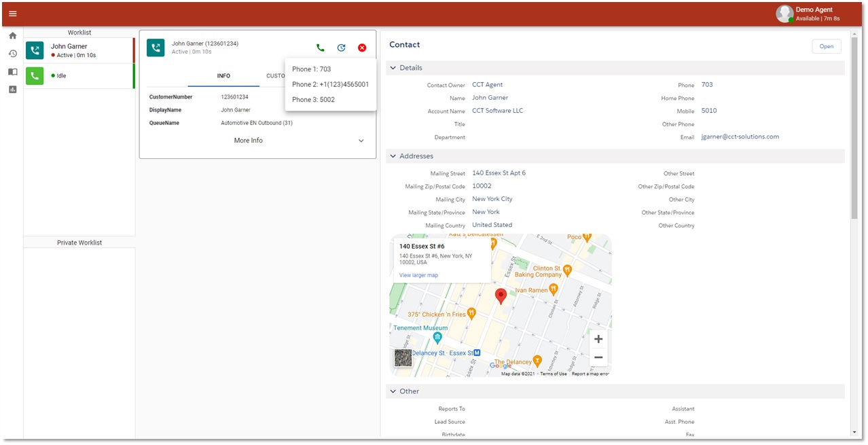Image resolution: width=868 pixels, height=445 pixels.
Task: Click Demo Agent status text
Action: 818,18
